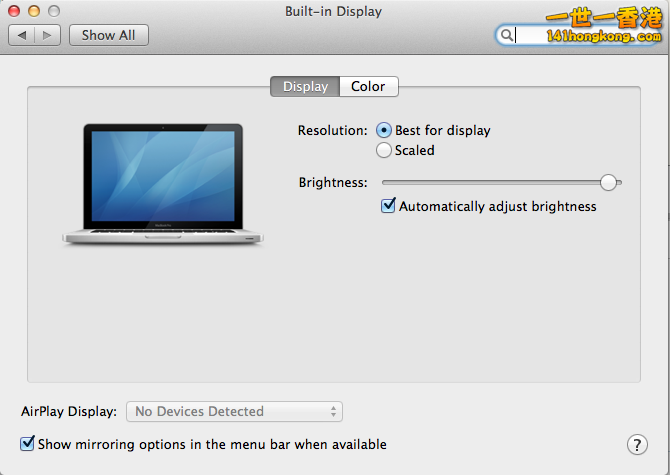Click the AirPlay Display label
Viewport: 670px width, 475px height.
[x=69, y=411]
